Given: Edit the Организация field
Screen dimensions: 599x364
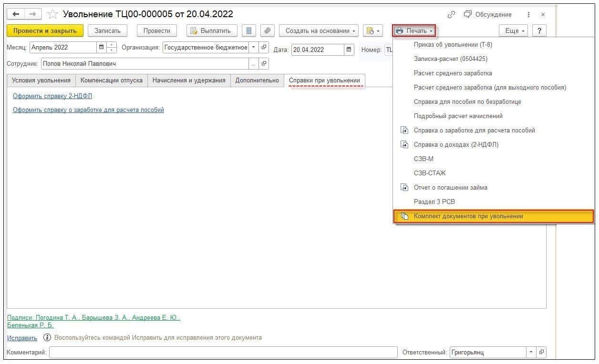Looking at the screenshot, I should tap(206, 48).
